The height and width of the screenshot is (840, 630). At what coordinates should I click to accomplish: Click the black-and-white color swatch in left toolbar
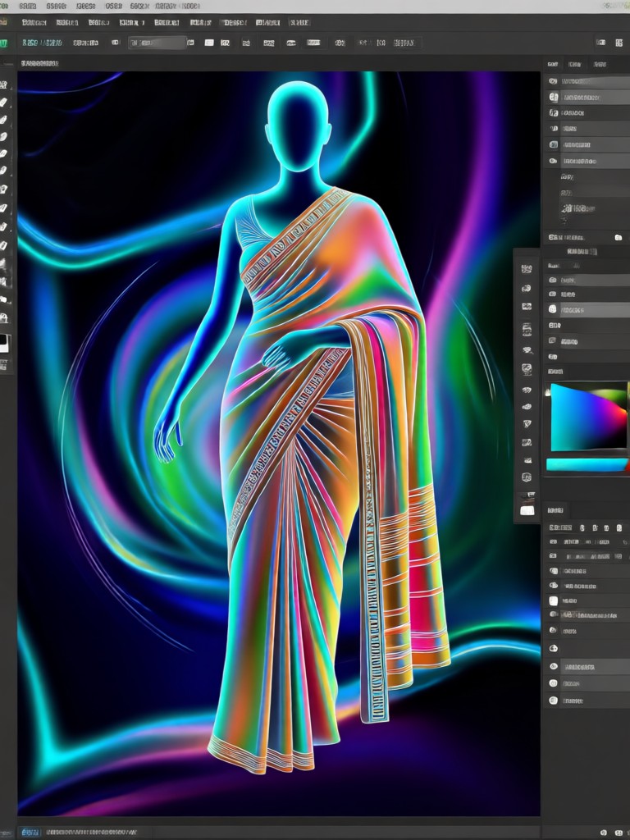tap(4, 343)
